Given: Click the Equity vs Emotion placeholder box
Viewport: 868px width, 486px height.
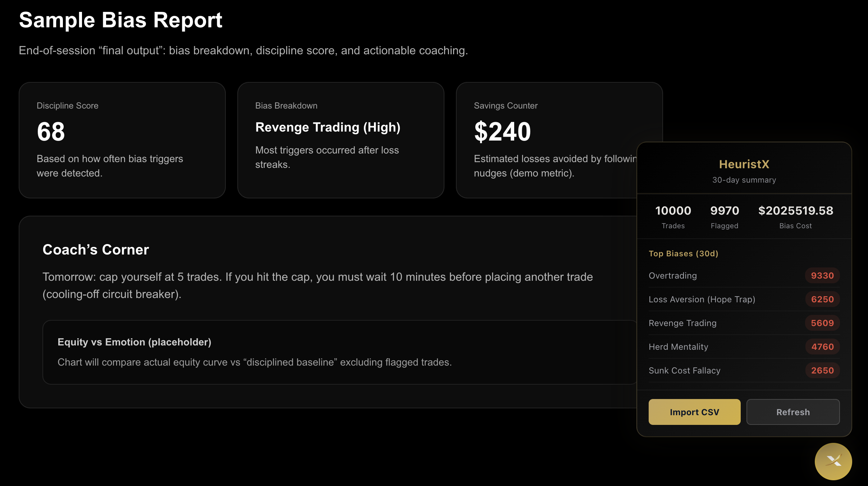Looking at the screenshot, I should pyautogui.click(x=338, y=352).
